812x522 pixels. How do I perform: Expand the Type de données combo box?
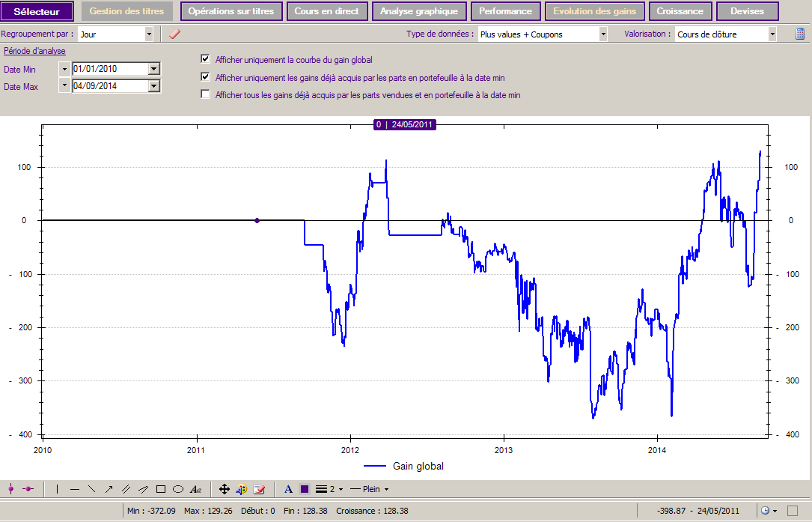[x=602, y=34]
